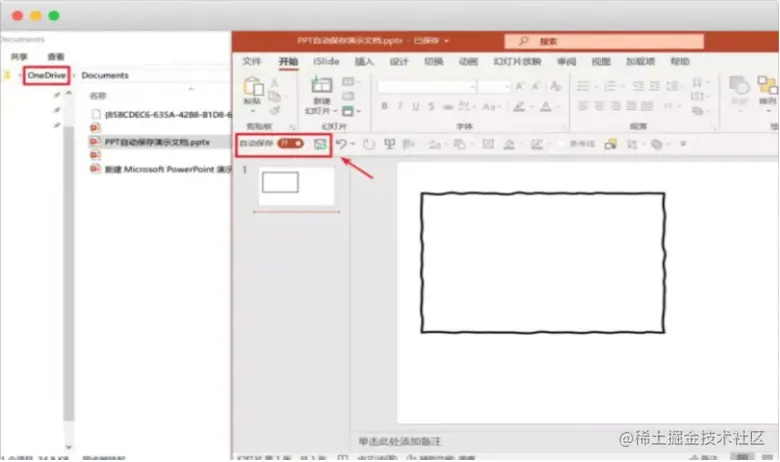
Task: Center text in paragraph group
Action: 599,105
